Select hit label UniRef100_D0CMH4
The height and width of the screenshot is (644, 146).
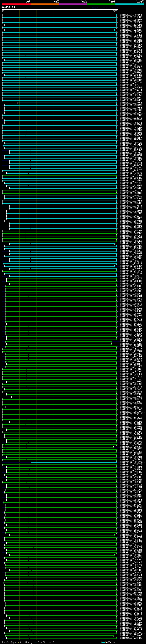pos(131,457)
